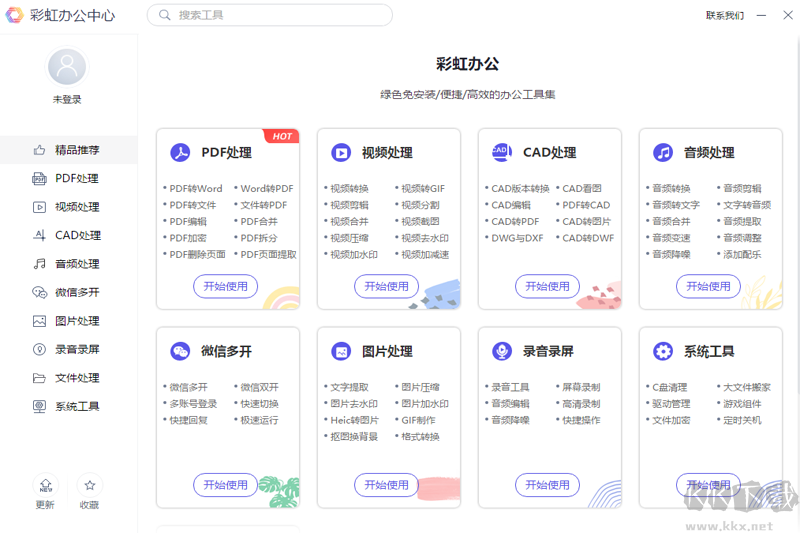This screenshot has width=800, height=533.
Task: Click the 系统工具 card gear icon
Action: pos(663,351)
